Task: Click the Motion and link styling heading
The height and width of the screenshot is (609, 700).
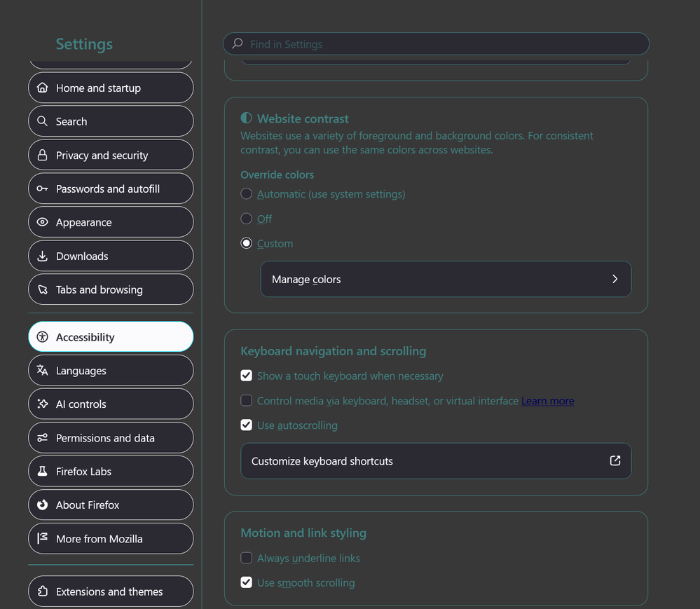Action: click(303, 533)
